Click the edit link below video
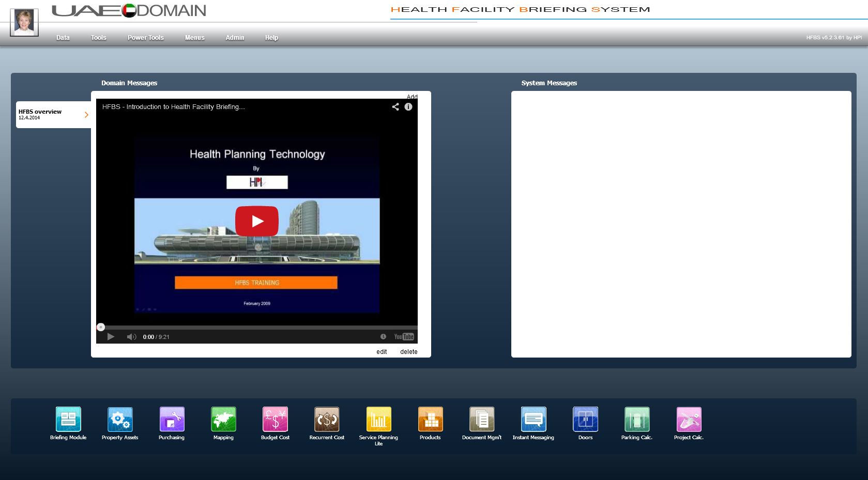868x480 pixels. tap(382, 352)
